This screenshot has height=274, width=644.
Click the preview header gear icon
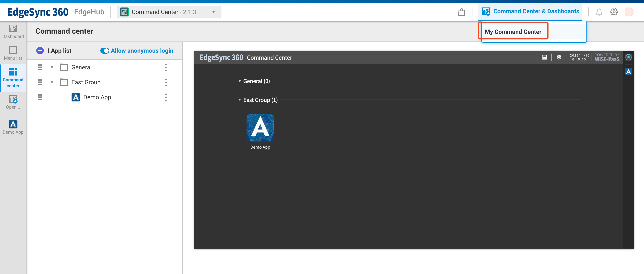[x=559, y=57]
